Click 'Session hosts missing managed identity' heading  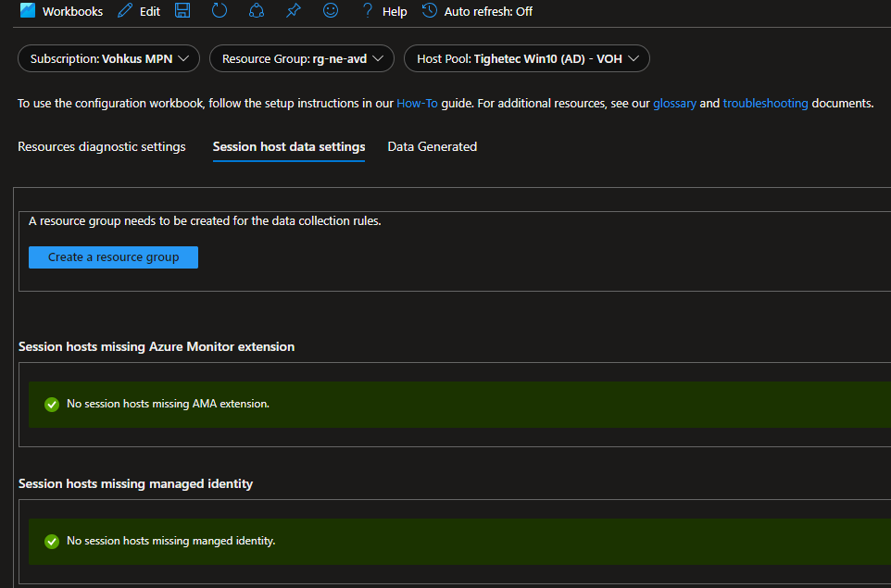click(136, 484)
